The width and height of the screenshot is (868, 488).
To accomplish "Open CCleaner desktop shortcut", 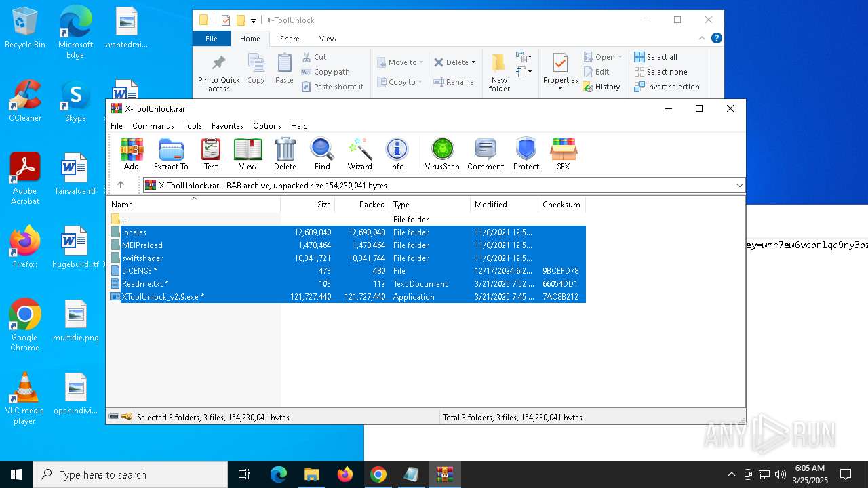I will [25, 100].
